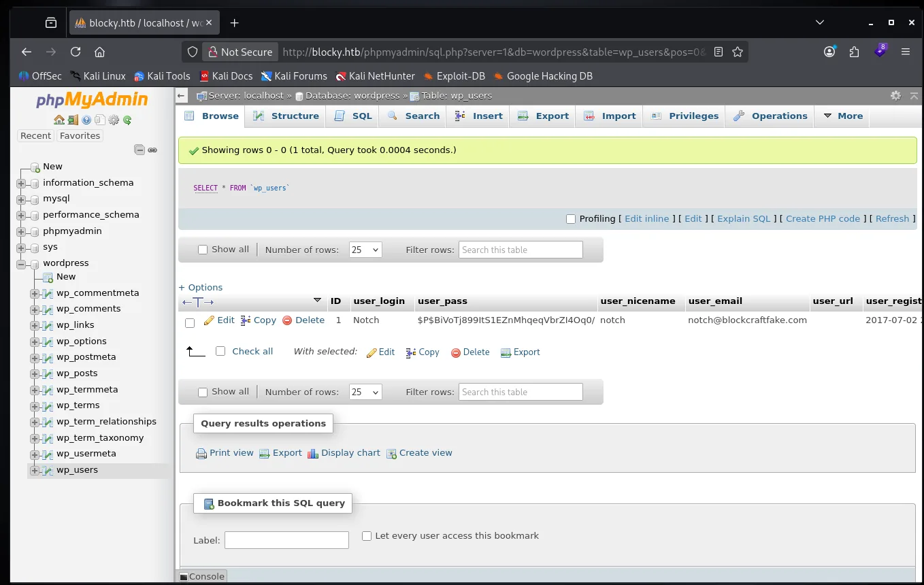Click Firefox back arrow button
This screenshot has width=924, height=585.
click(x=27, y=52)
